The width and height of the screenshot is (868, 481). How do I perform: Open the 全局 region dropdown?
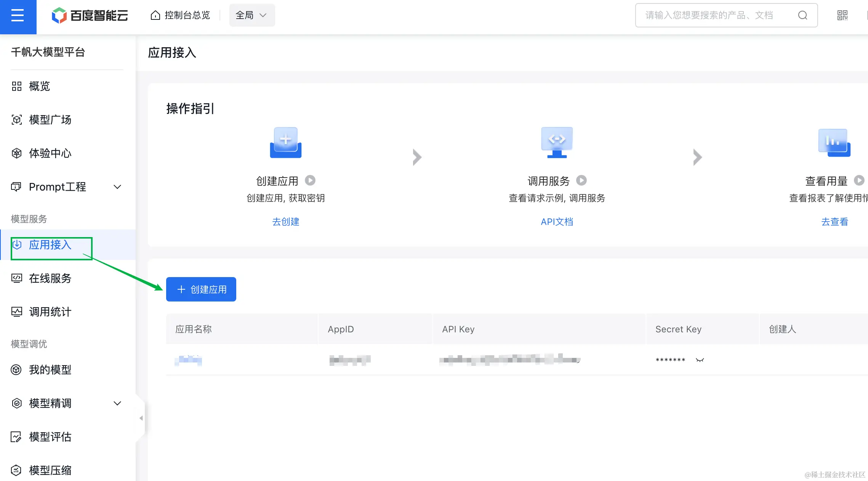(x=251, y=15)
